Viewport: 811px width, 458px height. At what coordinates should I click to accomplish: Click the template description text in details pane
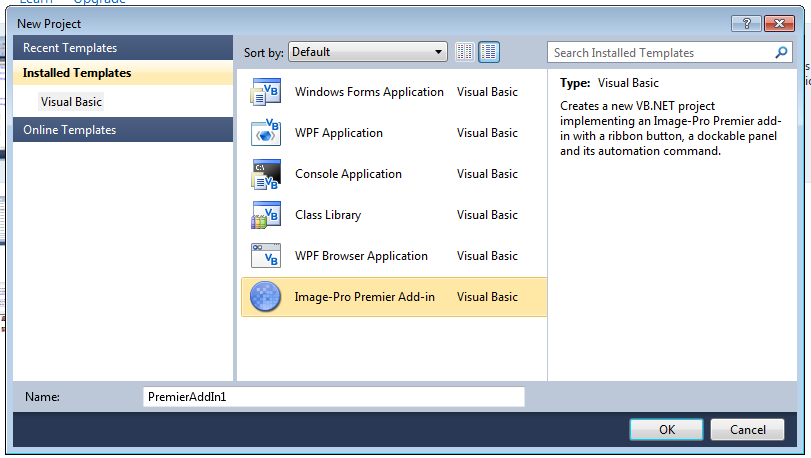[670, 128]
